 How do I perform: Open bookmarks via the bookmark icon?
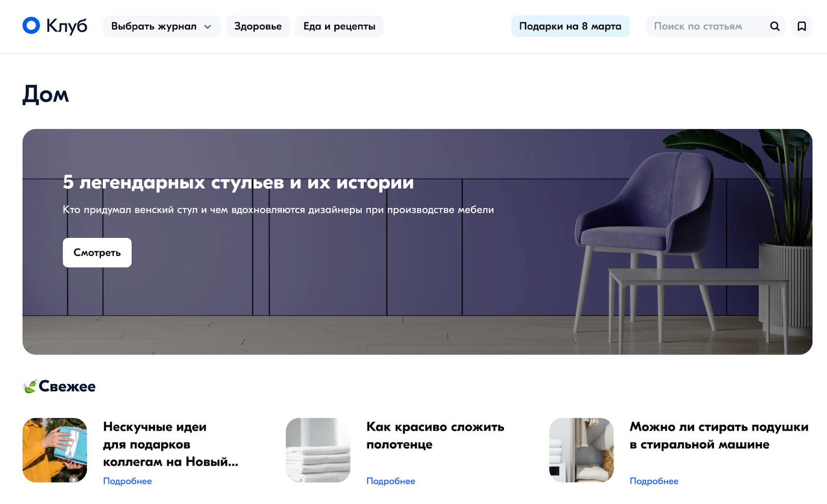pos(802,26)
